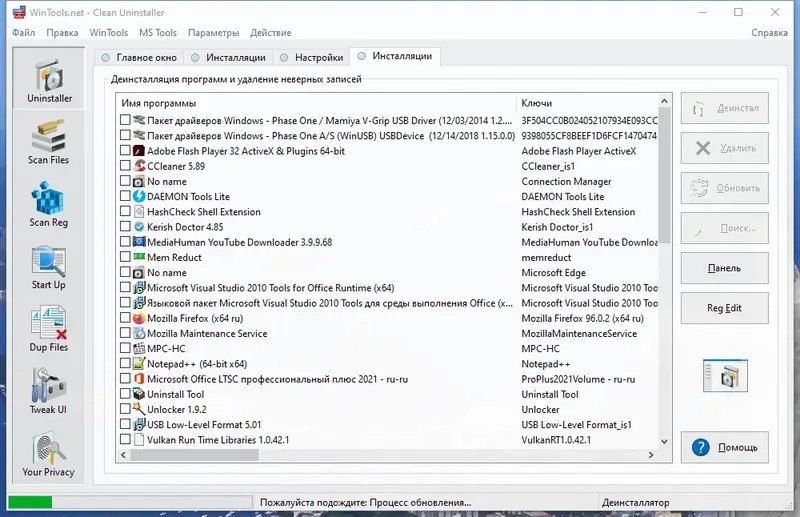The width and height of the screenshot is (800, 517).
Task: Click the Vulkan Run Time Libraries icon
Action: tap(139, 439)
